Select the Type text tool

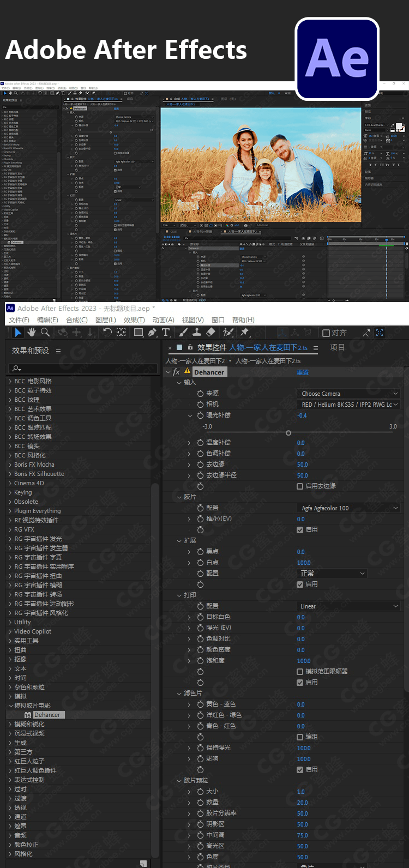click(166, 332)
